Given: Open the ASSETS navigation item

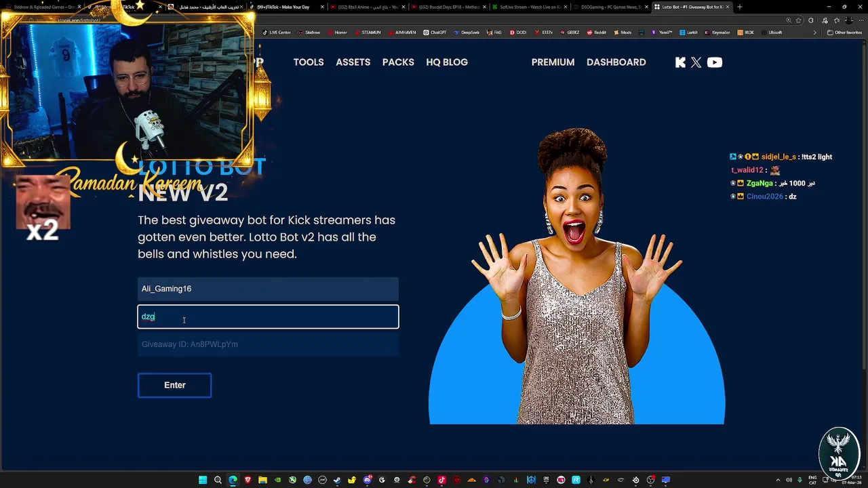Looking at the screenshot, I should pyautogui.click(x=353, y=62).
